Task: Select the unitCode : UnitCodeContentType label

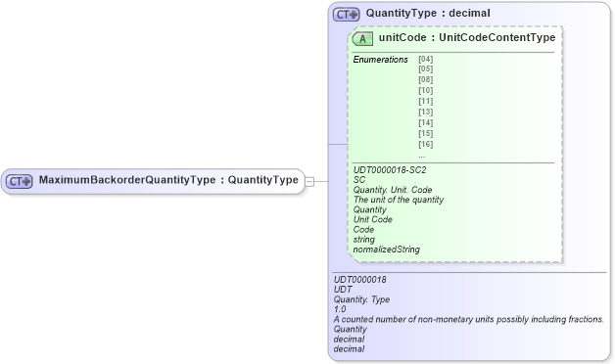Action: click(x=467, y=37)
